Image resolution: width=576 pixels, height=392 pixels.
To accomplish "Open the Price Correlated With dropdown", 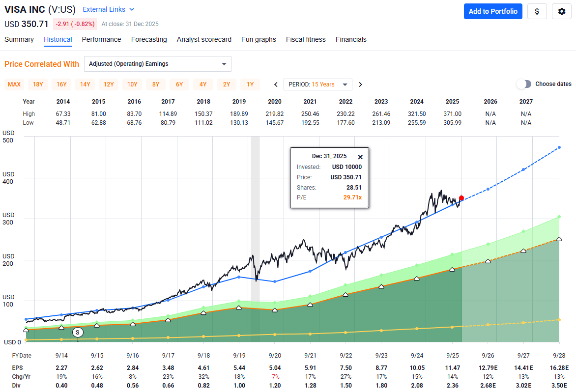I will (x=157, y=63).
